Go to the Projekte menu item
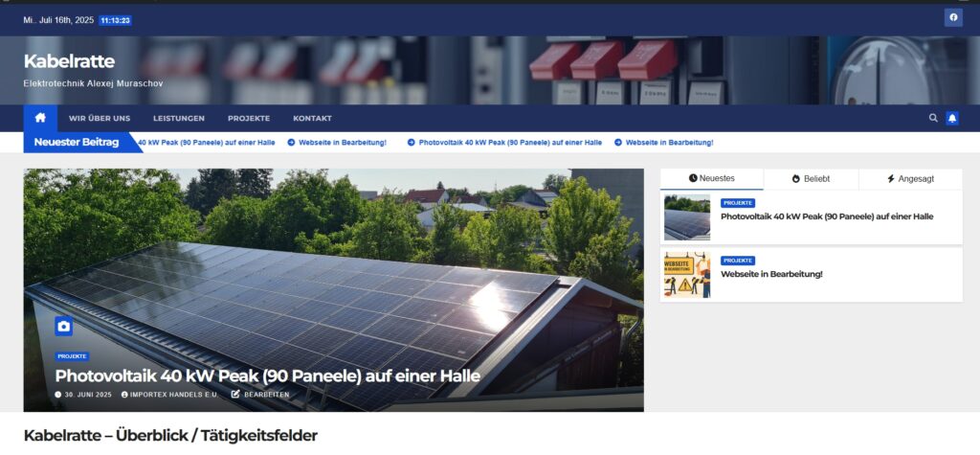Image resolution: width=980 pixels, height=455 pixels. coord(249,118)
